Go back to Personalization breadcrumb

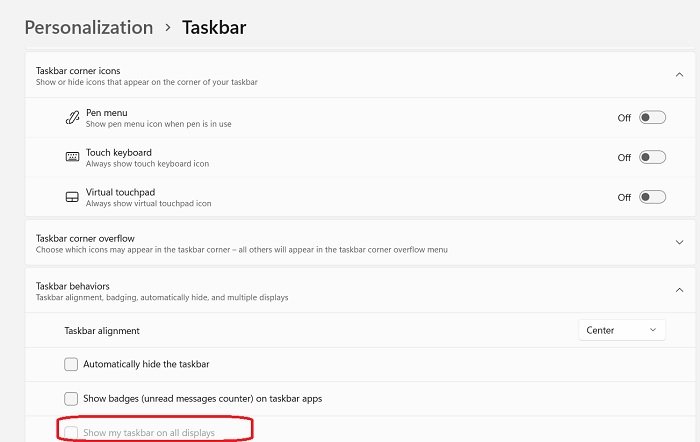click(88, 27)
